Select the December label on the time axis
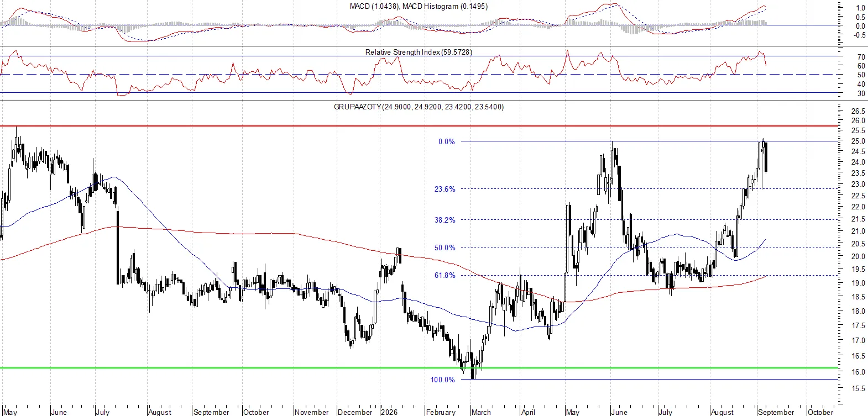 (355, 412)
